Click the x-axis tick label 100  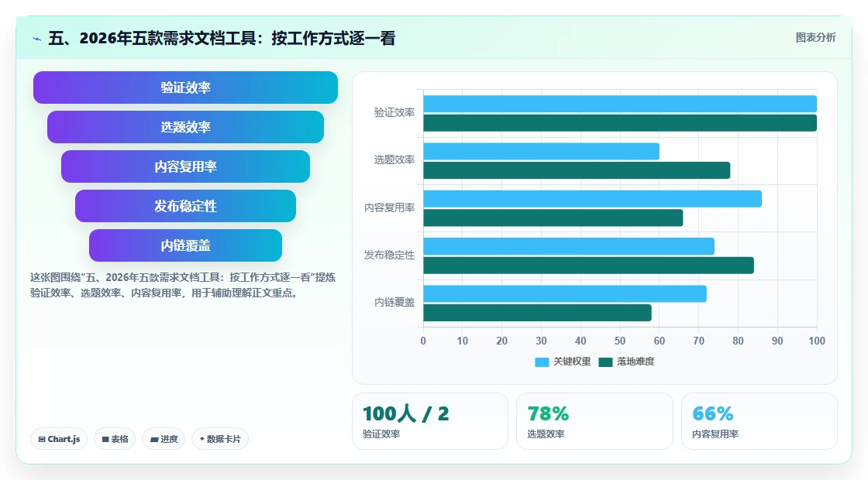click(x=817, y=341)
